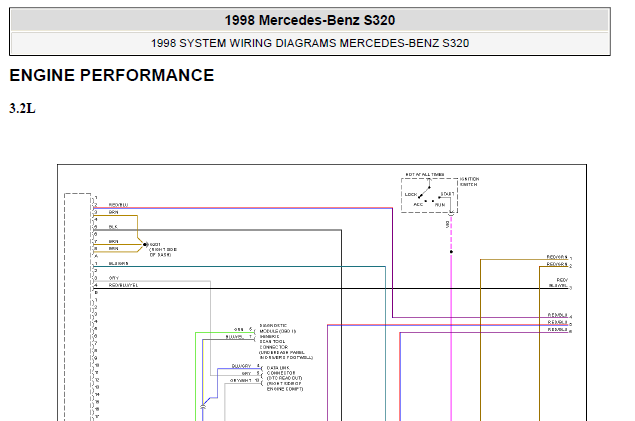
Task: Click the 'RED/GRN' pin 1 label on right
Action: tap(559, 257)
